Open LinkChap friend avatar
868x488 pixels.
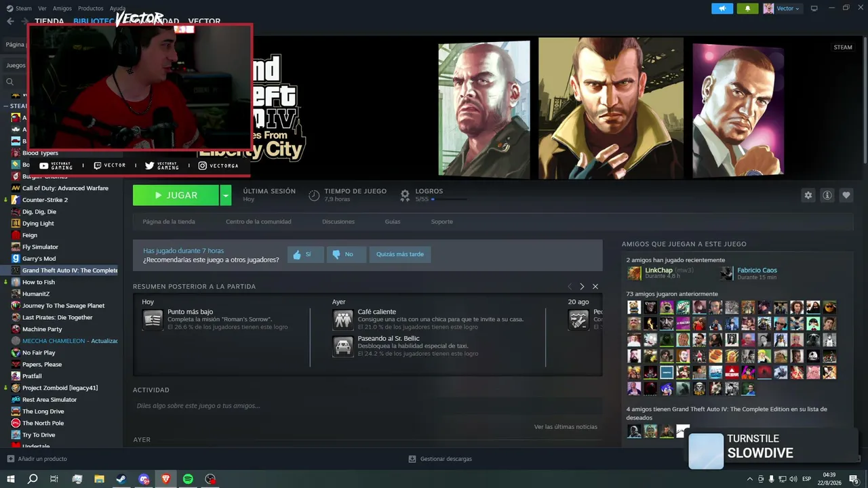pos(634,273)
